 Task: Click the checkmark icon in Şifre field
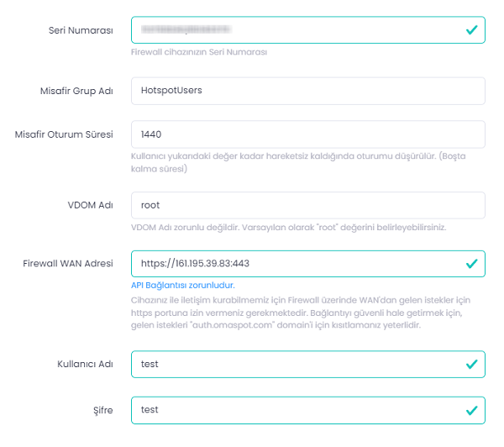472,410
